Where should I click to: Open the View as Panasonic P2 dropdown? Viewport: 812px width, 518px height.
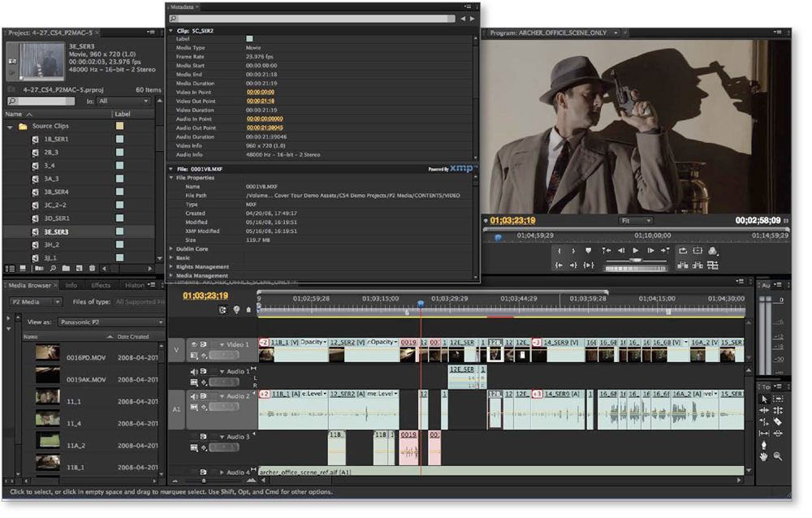pos(110,322)
